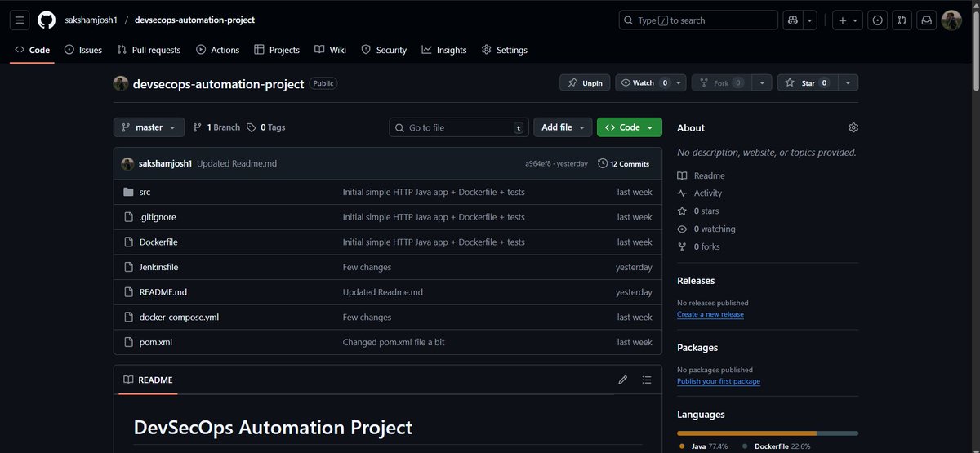Open the docker-compose.yml file
Image resolution: width=980 pixels, height=453 pixels.
coord(179,318)
